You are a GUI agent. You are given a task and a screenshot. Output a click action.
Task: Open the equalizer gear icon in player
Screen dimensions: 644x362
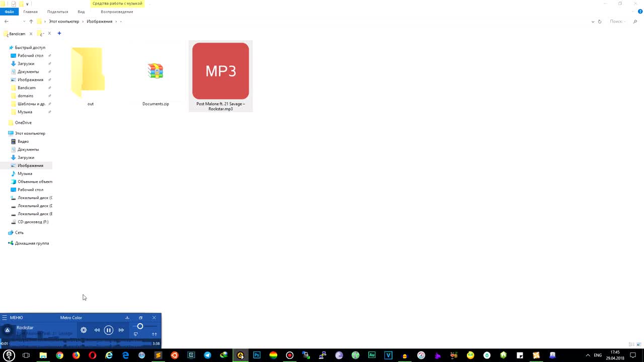point(84,330)
